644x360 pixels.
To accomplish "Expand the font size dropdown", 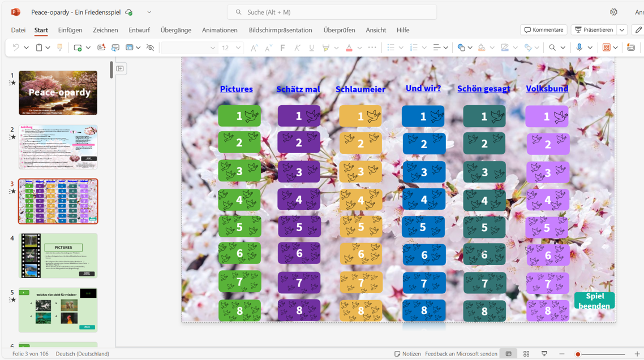I will coord(238,48).
